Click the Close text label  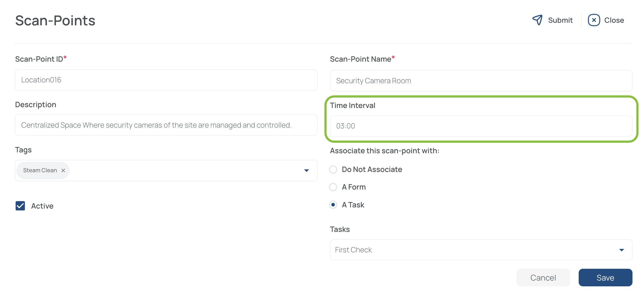tap(614, 20)
